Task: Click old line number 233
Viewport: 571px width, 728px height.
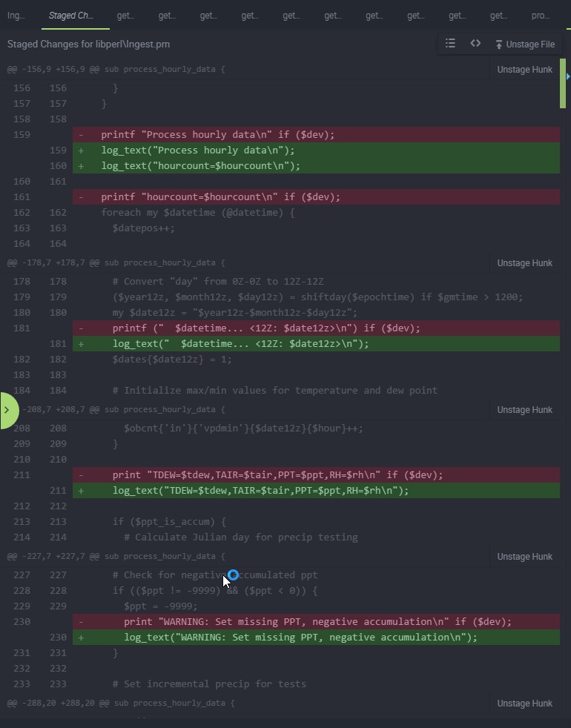Action: [22, 684]
